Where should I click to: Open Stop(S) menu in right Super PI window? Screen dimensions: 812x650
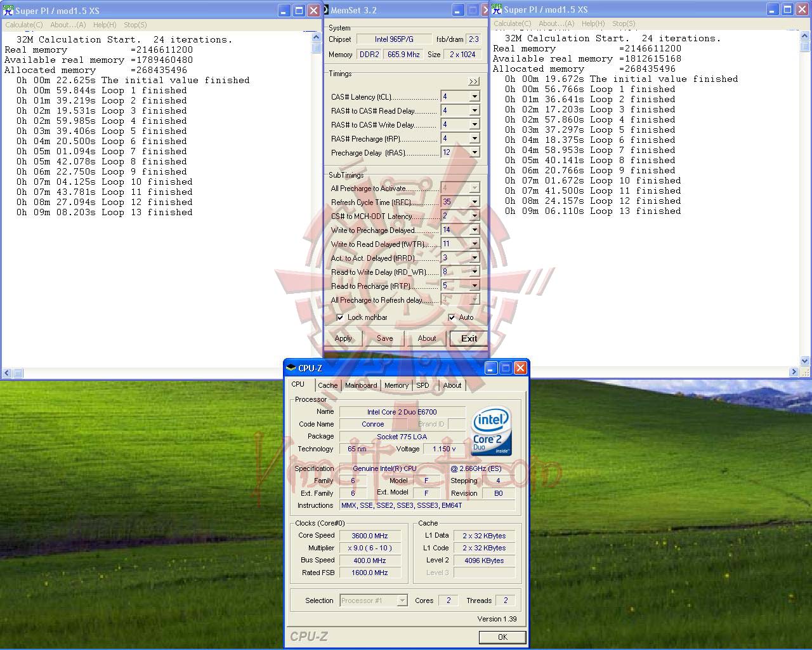coord(624,23)
